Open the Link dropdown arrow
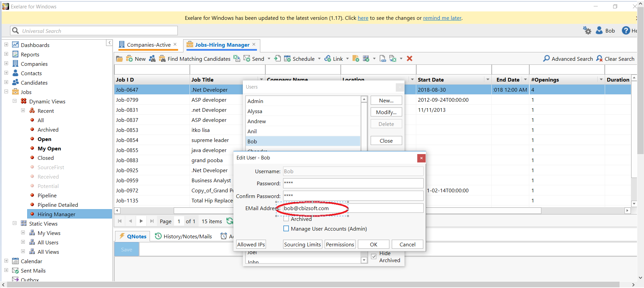 [x=347, y=59]
